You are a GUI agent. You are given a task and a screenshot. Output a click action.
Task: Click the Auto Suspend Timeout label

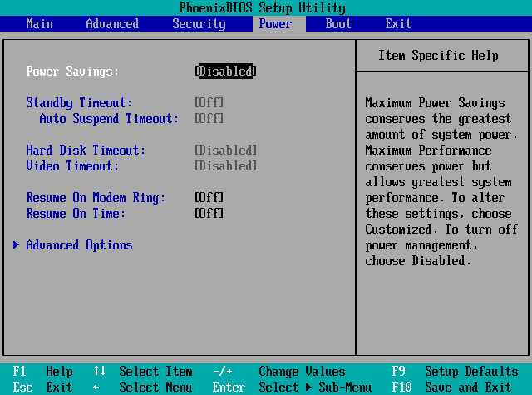pos(109,118)
